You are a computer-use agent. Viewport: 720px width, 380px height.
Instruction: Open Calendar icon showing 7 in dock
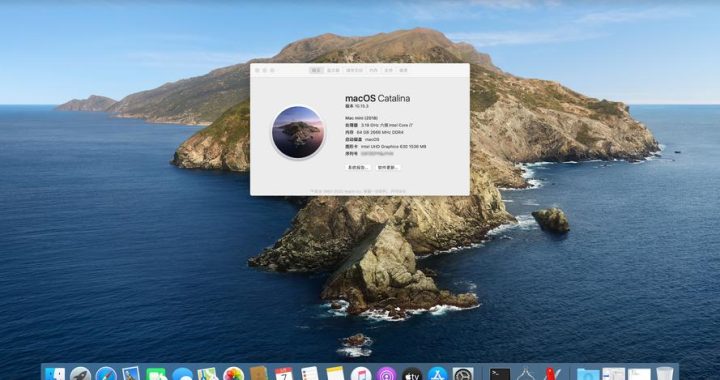click(x=284, y=374)
